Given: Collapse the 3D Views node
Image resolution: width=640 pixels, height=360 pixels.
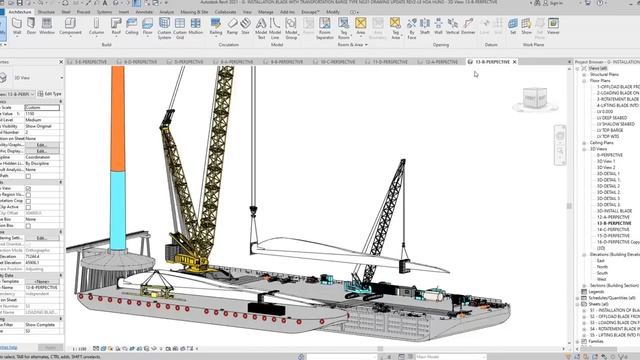Looking at the screenshot, I should [584, 149].
